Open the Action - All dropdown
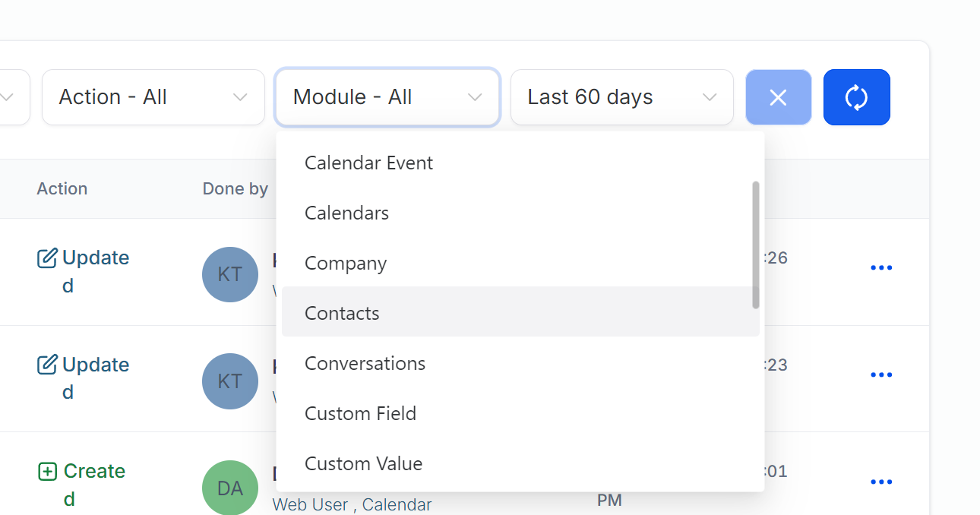 [x=153, y=97]
